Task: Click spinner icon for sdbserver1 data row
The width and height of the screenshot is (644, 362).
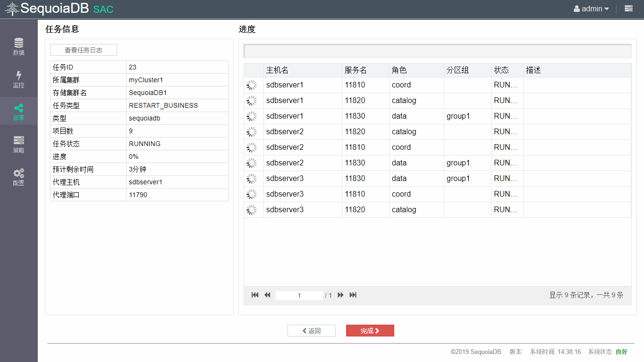Action: tap(252, 116)
